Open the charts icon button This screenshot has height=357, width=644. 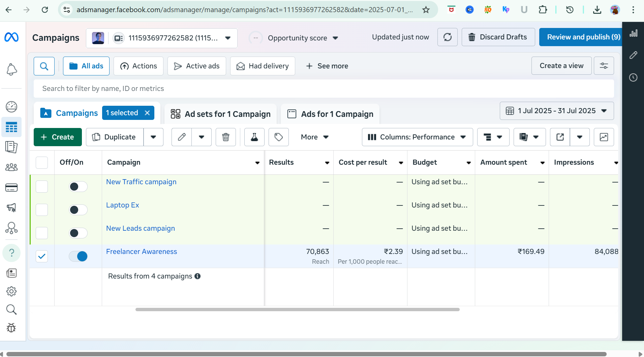(604, 137)
